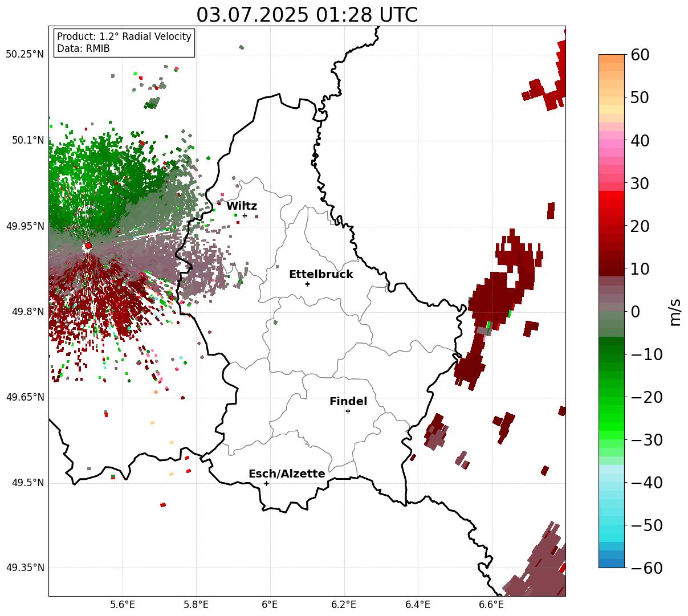Click the 49.8°N latitude label
This screenshot has height=616, width=688.
coord(28,312)
